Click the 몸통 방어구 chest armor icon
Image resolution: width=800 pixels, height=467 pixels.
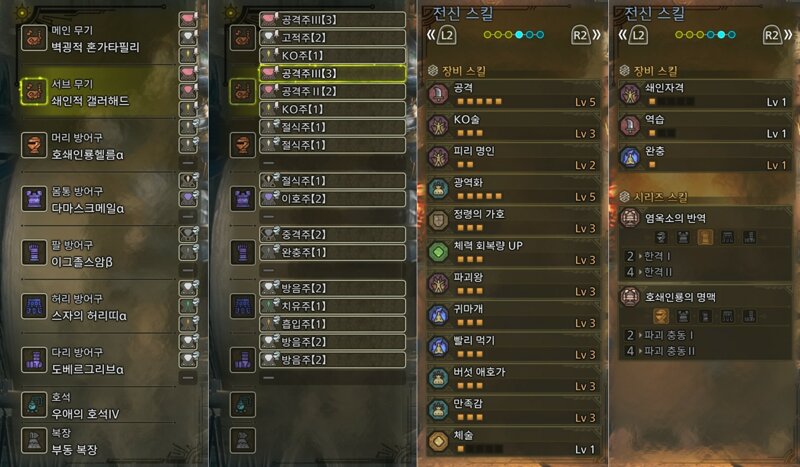coord(34,199)
